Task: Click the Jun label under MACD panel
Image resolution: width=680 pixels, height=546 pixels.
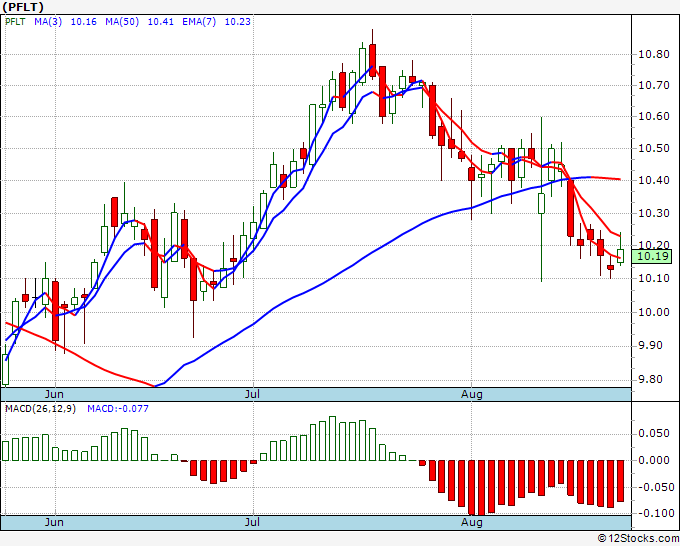Action: 54,522
